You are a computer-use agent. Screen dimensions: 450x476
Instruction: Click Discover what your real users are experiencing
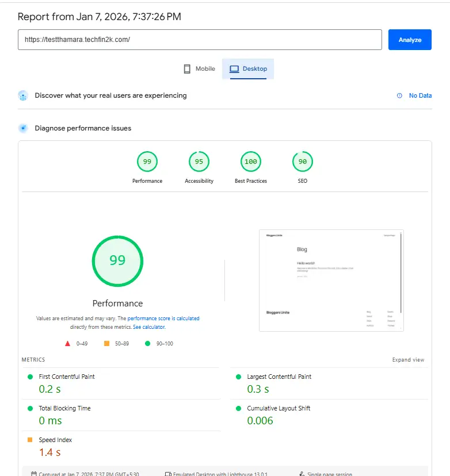pyautogui.click(x=110, y=95)
